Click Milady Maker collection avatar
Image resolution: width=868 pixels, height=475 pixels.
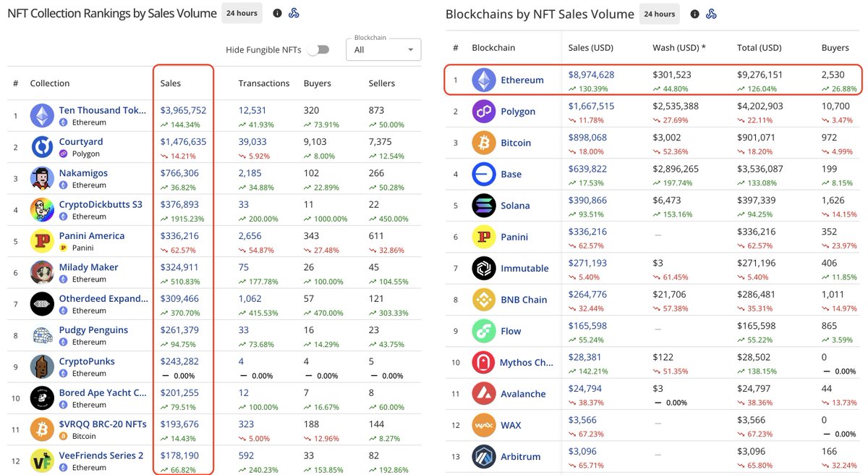pyautogui.click(x=42, y=272)
